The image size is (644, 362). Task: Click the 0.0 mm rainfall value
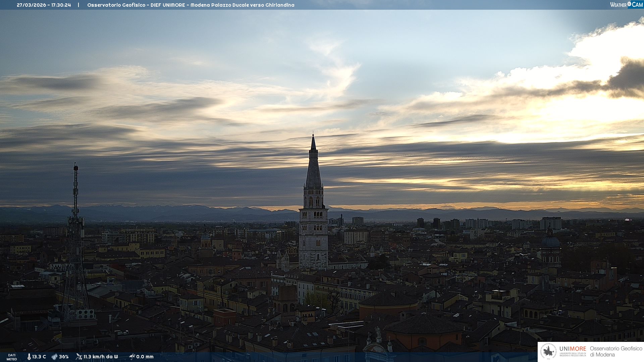click(145, 357)
